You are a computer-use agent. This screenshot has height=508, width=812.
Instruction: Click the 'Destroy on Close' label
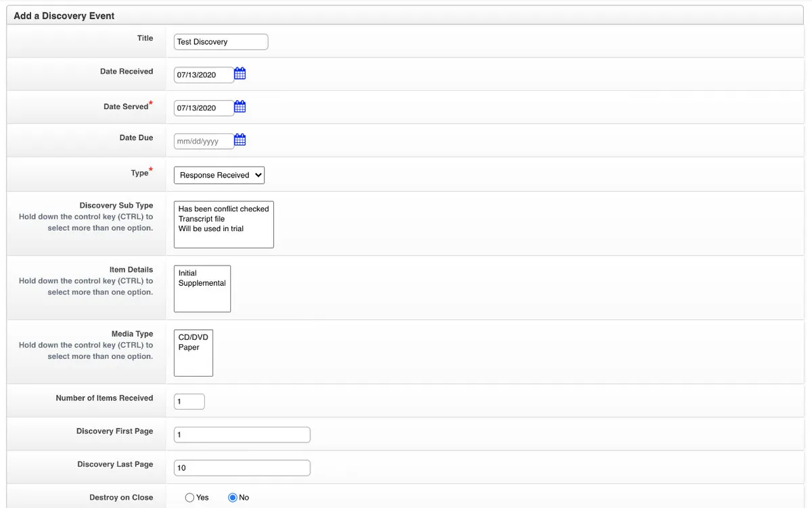pos(121,497)
